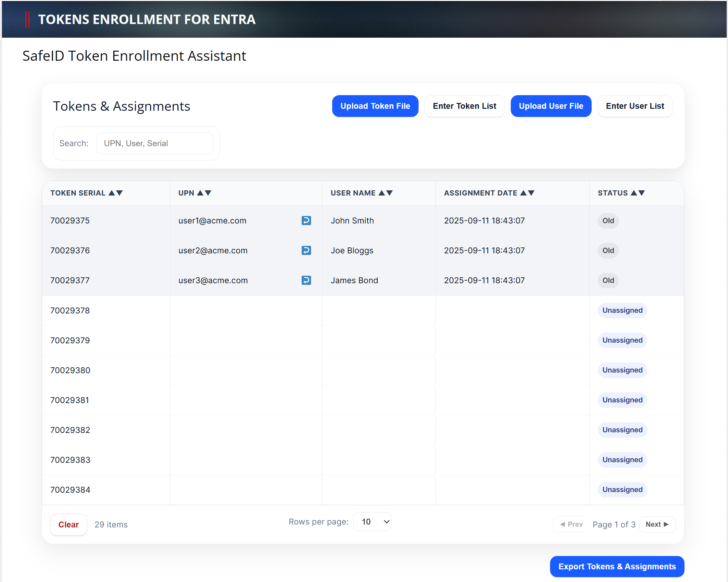The width and height of the screenshot is (728, 582).
Task: Focus the UPN, User, Serial search field
Action: (x=155, y=143)
